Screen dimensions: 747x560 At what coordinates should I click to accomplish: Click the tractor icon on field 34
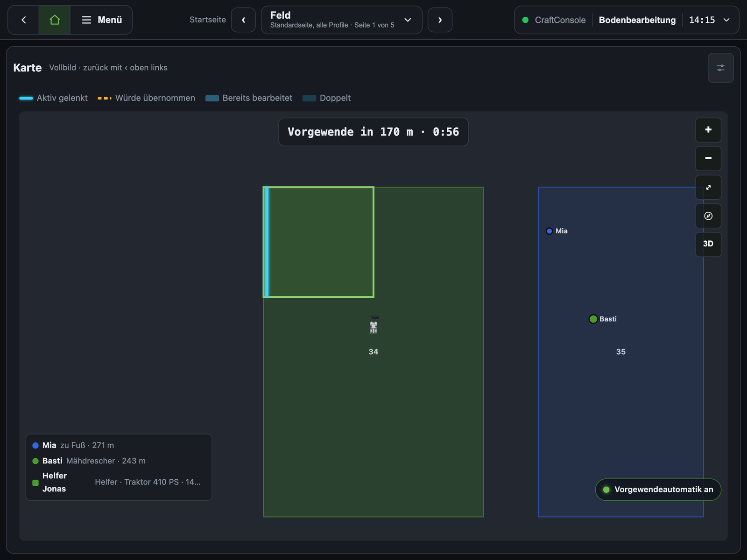click(374, 324)
